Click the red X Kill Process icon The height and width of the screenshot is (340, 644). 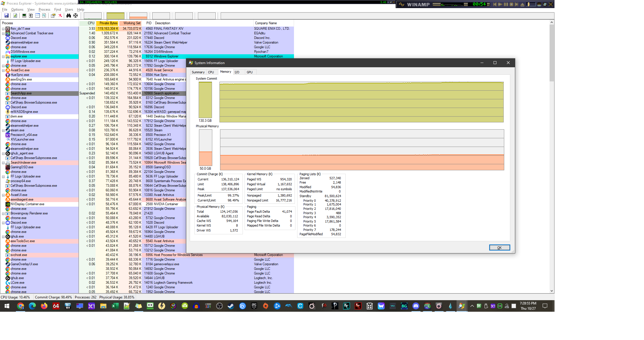tap(60, 16)
